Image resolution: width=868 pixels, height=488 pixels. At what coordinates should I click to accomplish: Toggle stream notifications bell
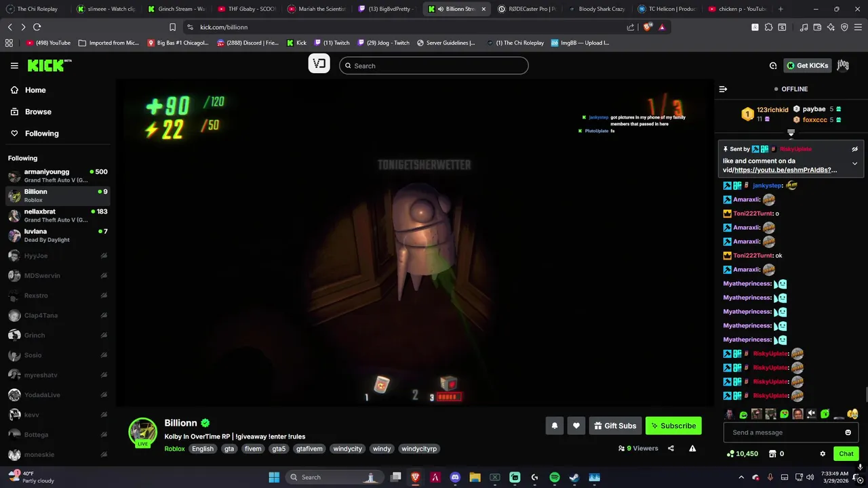coord(554,426)
